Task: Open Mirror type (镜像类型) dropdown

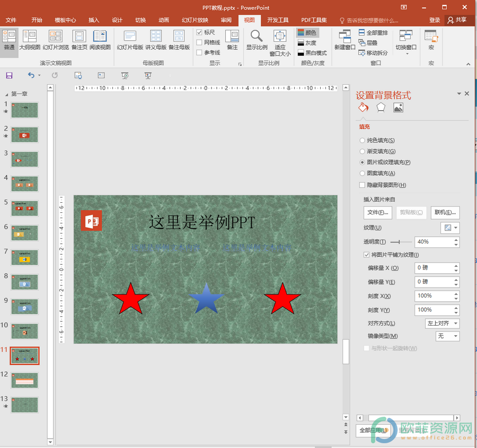Action: (x=447, y=336)
